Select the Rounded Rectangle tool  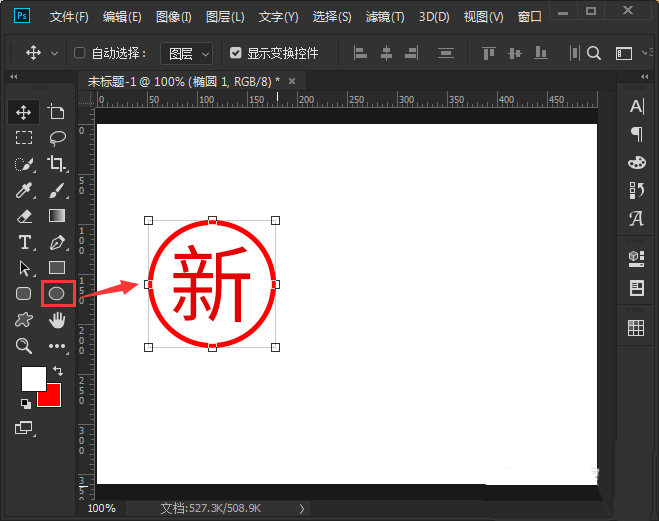pos(24,294)
